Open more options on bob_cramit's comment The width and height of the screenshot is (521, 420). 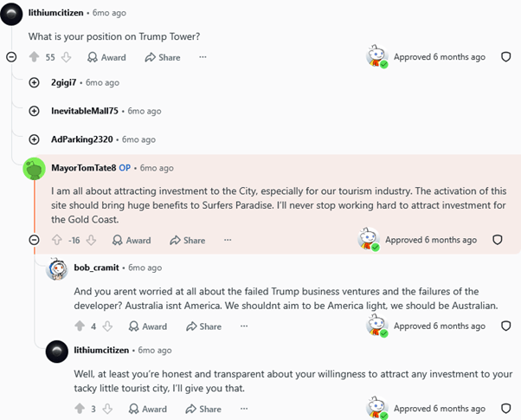point(244,326)
